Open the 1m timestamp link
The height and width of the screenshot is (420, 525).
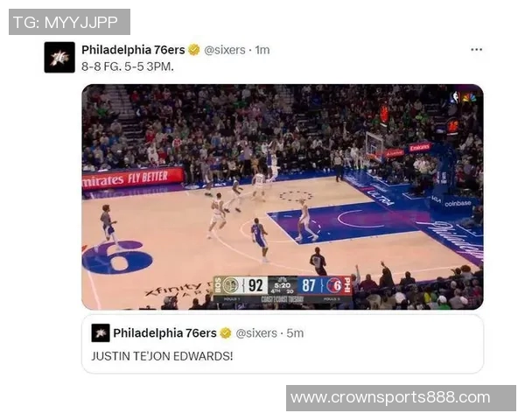tap(262, 50)
